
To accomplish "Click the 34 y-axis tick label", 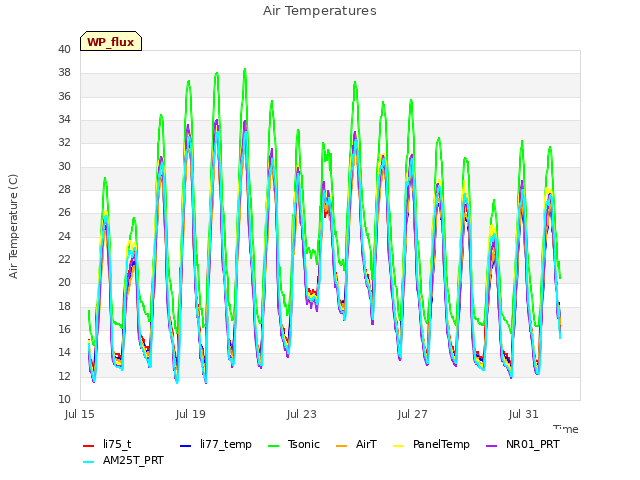I will [x=64, y=119].
